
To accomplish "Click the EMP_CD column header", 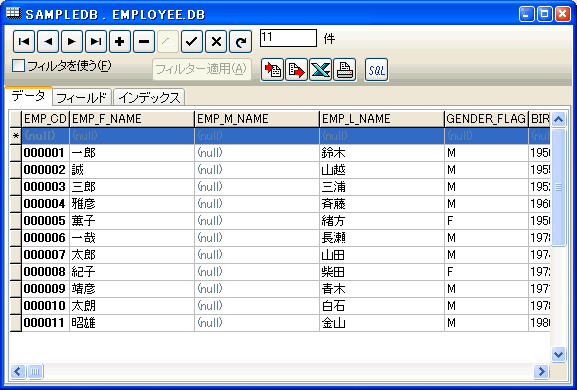I will pyautogui.click(x=45, y=119).
